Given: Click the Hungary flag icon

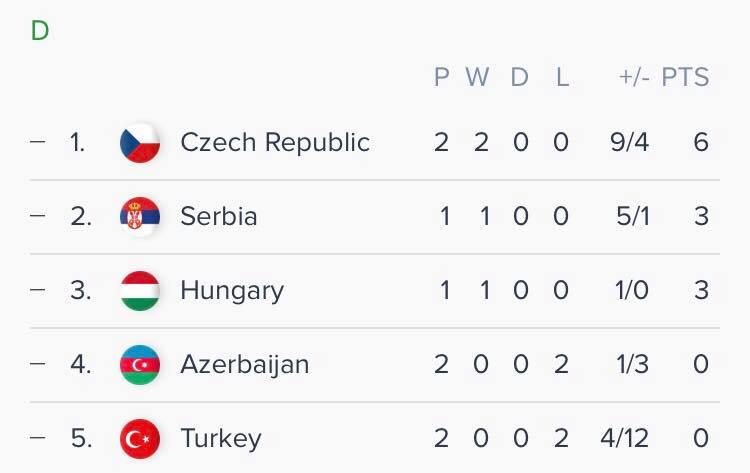Looking at the screenshot, I should pyautogui.click(x=140, y=291).
